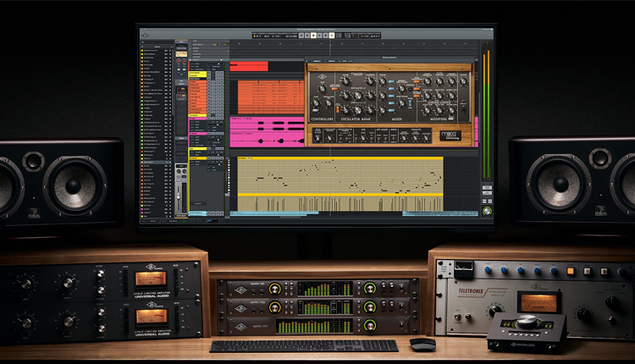
Task: Click External Input Volume knob in Mixer
Action: (x=401, y=88)
